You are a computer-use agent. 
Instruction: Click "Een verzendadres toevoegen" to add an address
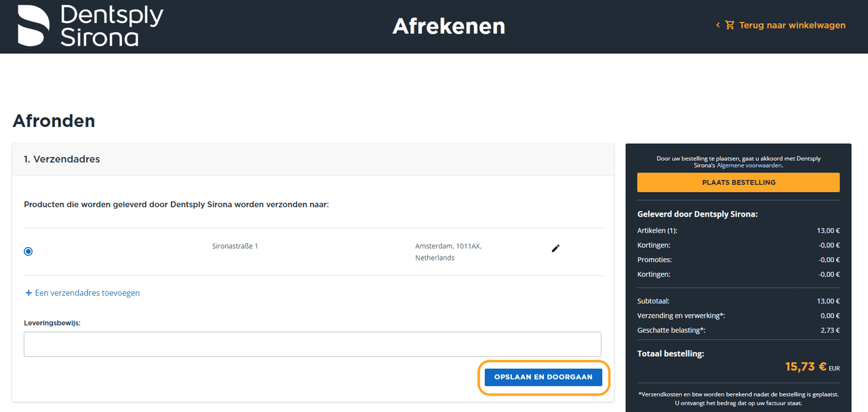[x=87, y=293]
